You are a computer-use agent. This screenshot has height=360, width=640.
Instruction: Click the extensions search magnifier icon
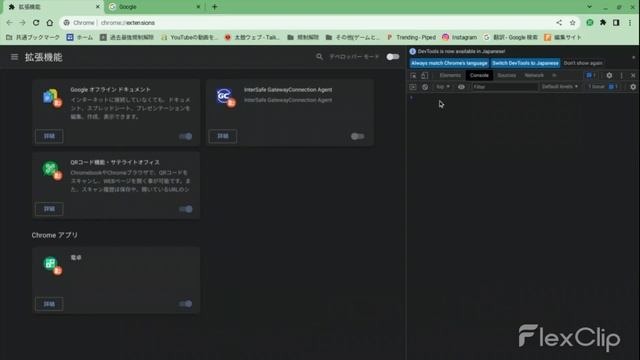tap(319, 57)
